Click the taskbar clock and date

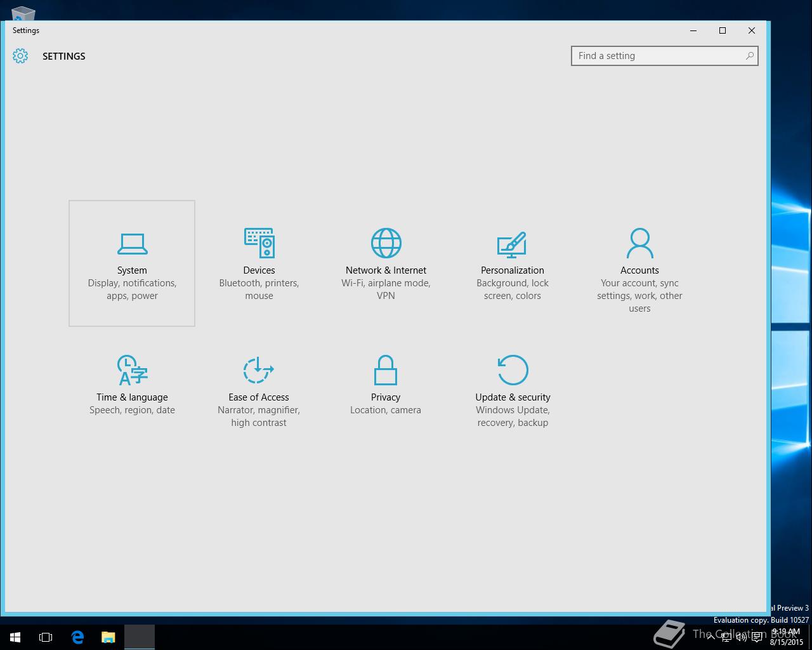pyautogui.click(x=786, y=637)
